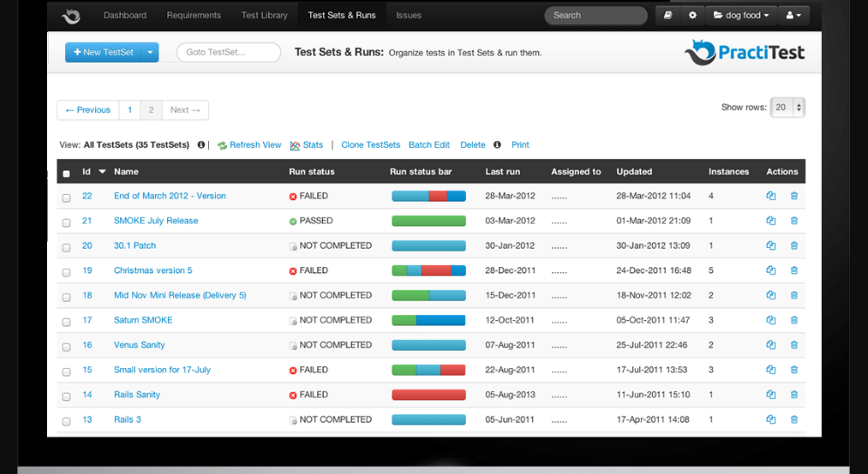Go to the Test Library tab
Viewport: 868px width, 474px height.
point(264,16)
